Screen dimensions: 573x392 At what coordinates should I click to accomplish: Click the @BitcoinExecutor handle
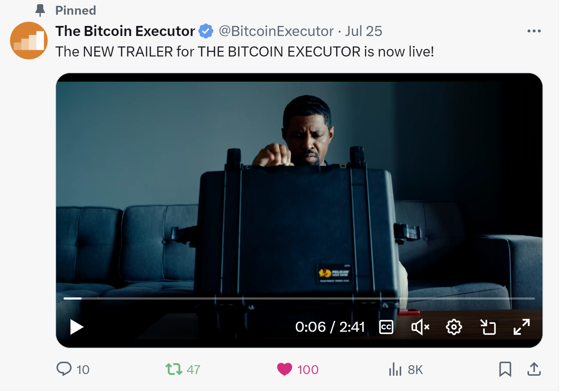pos(276,31)
